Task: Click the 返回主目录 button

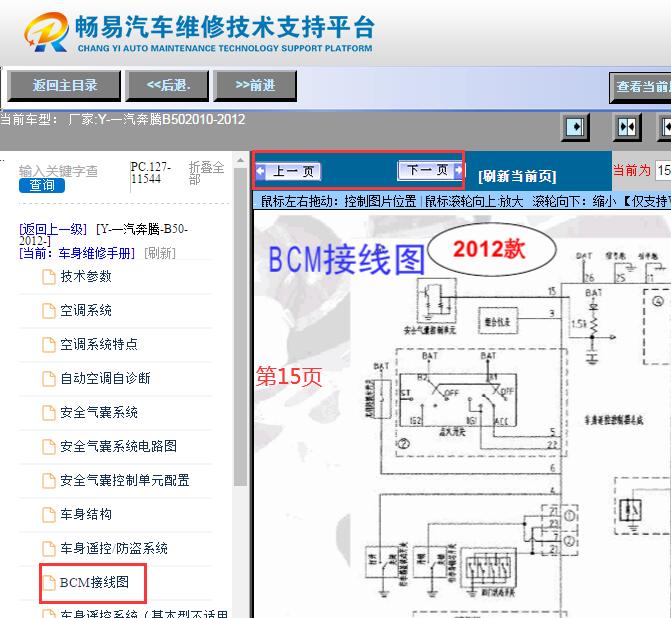Action: (x=64, y=86)
